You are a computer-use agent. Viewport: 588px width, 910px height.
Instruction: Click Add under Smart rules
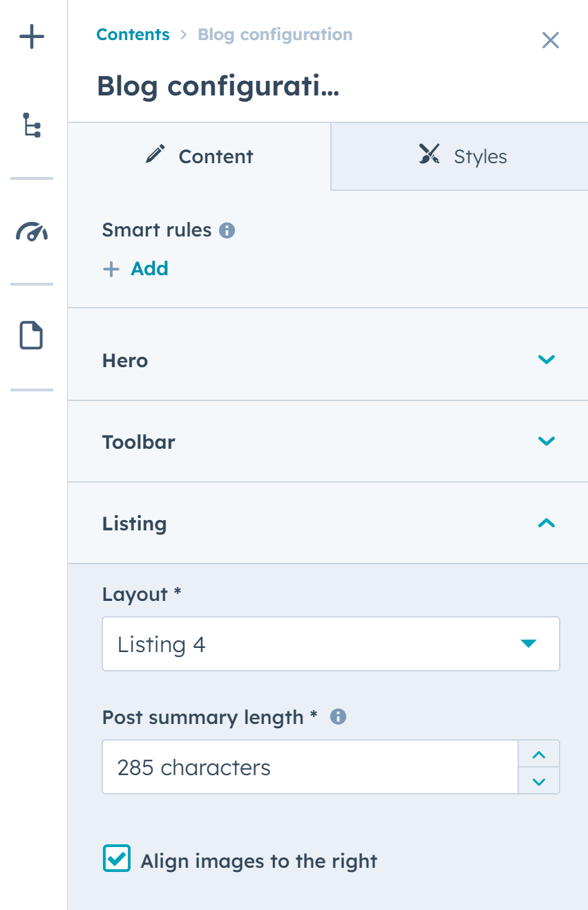(x=149, y=269)
